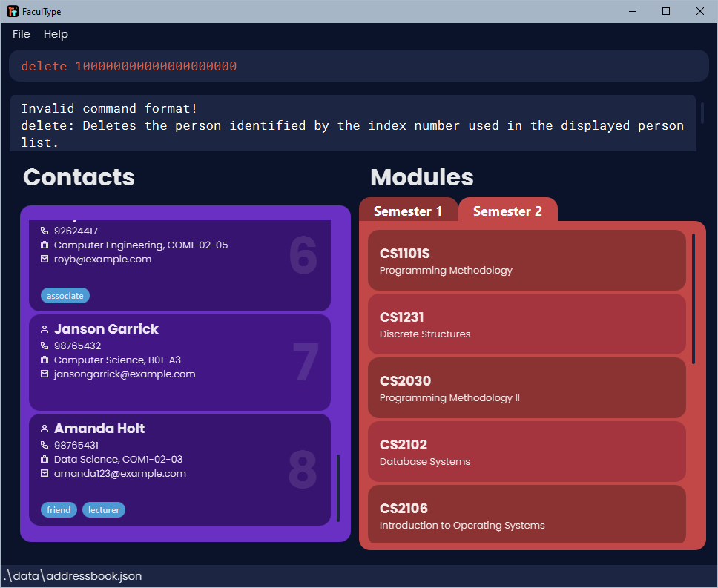718x588 pixels.
Task: Switch to the Semester 1 tab
Action: click(x=408, y=211)
